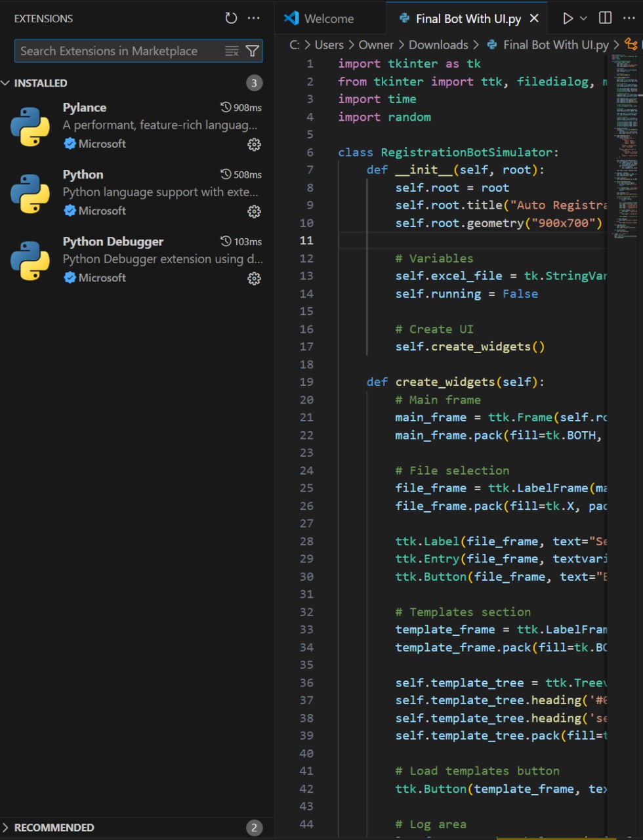
Task: Open the run options dropdown arrow
Action: 583,18
